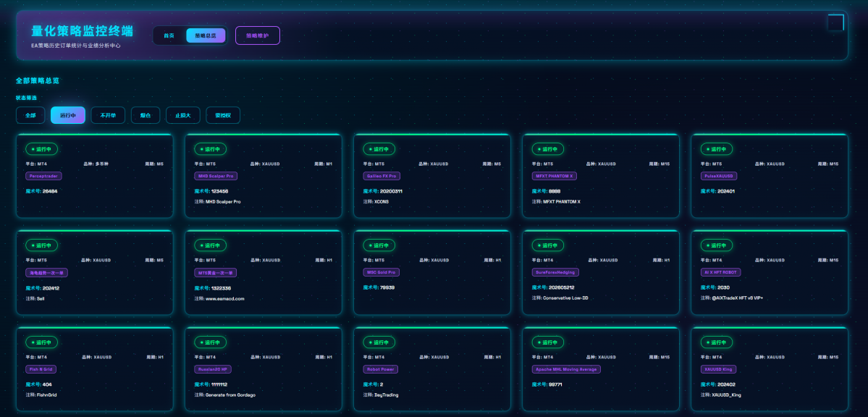Open the SureForexHedging strategy card tag
Image resolution: width=868 pixels, height=417 pixels.
[555, 272]
